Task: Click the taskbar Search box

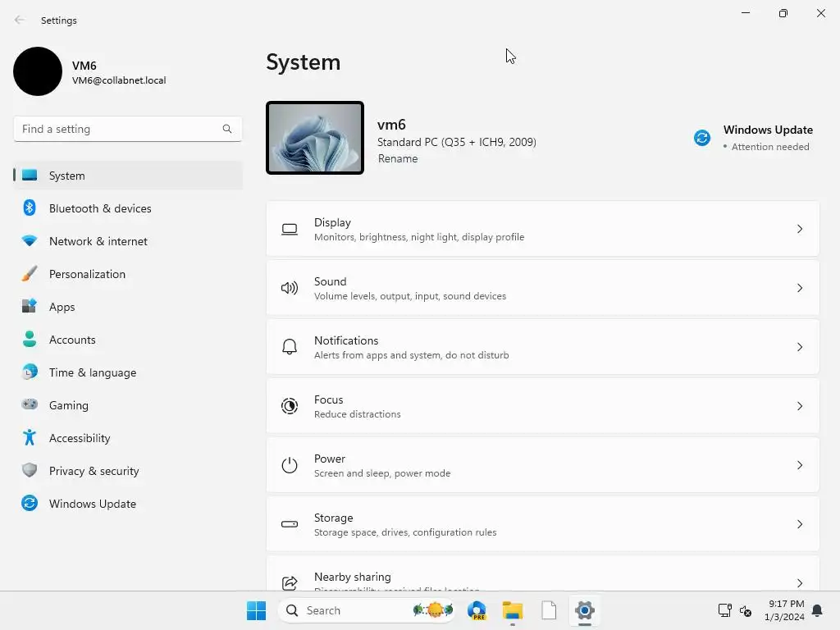Action: 367,610
